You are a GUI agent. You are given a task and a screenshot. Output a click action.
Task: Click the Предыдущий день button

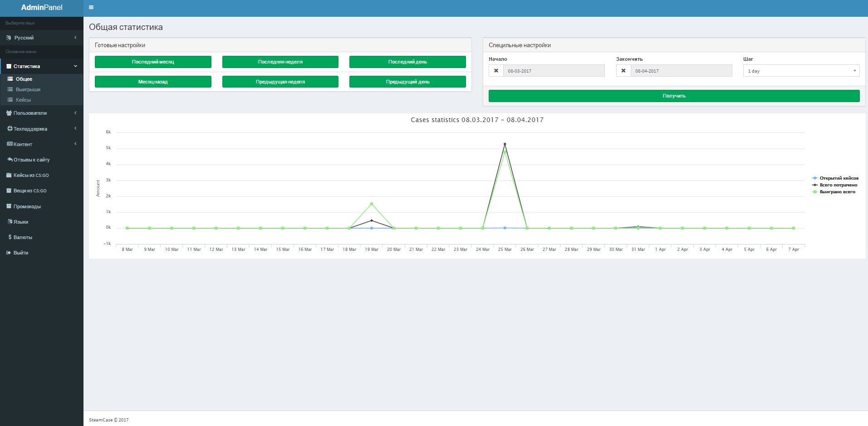407,82
